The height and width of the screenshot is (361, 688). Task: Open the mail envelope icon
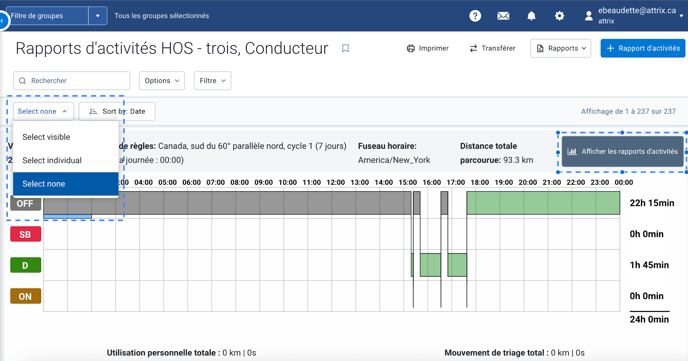point(503,16)
